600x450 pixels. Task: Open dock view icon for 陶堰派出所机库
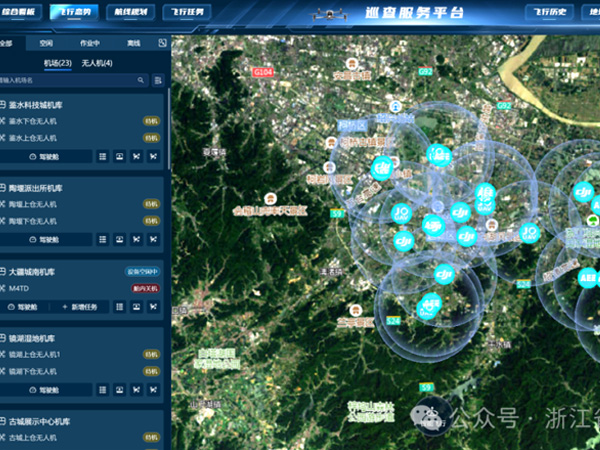(x=119, y=240)
